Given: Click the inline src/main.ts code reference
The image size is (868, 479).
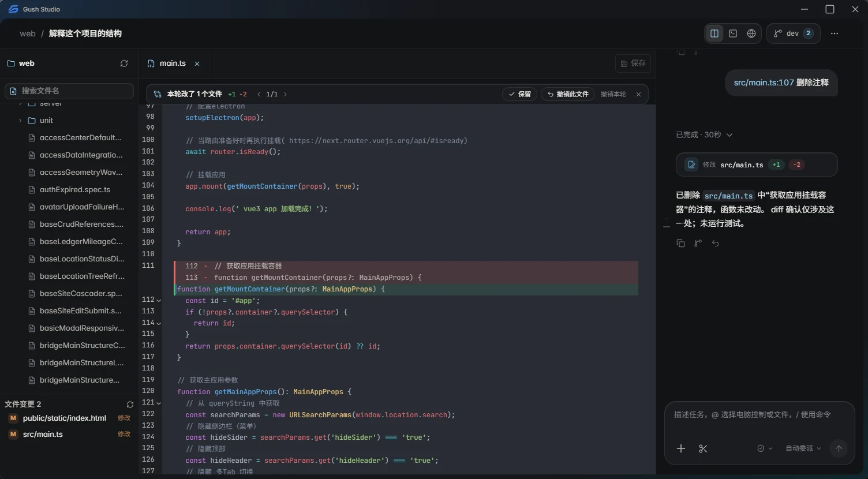Looking at the screenshot, I should pos(728,196).
